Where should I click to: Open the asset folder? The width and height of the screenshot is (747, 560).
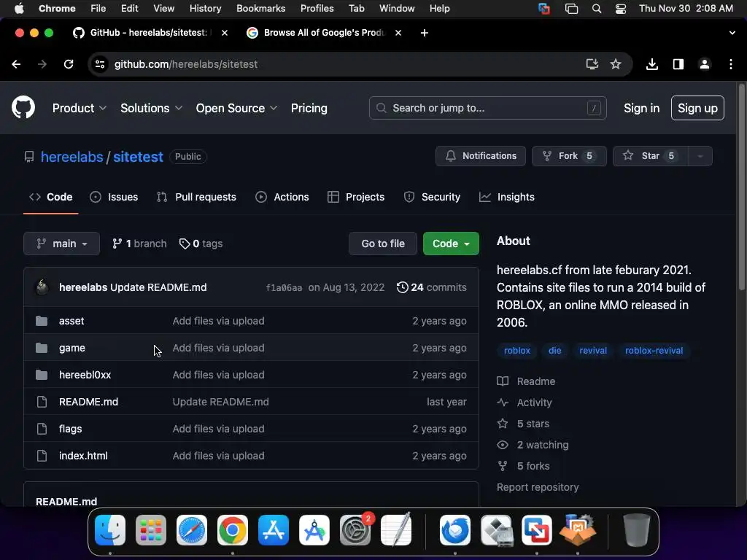[71, 321]
